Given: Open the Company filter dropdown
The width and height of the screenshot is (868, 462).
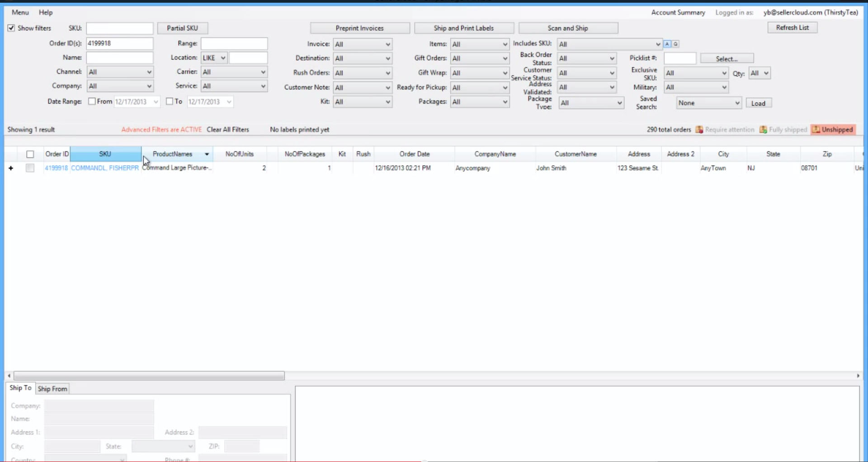Looking at the screenshot, I should 120,86.
